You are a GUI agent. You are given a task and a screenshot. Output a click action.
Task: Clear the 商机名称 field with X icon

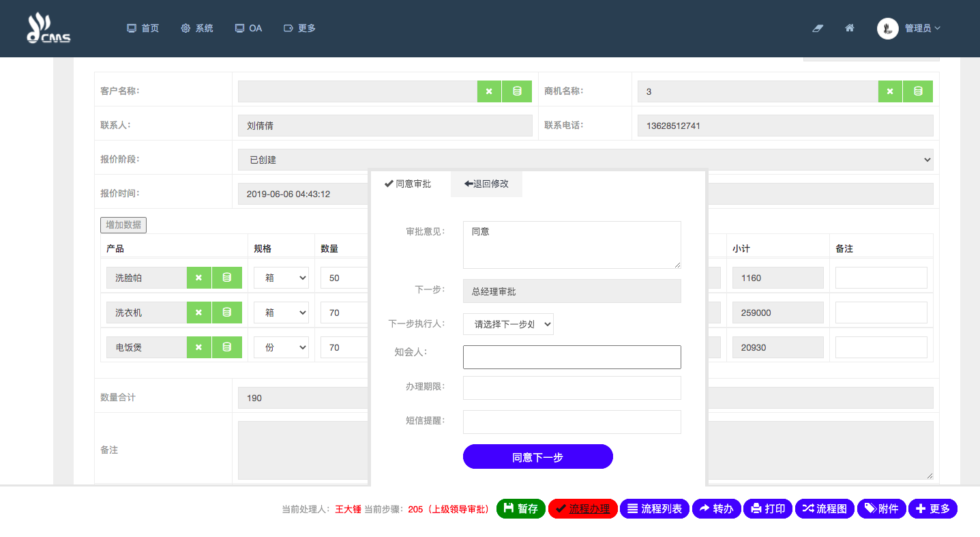coord(890,91)
